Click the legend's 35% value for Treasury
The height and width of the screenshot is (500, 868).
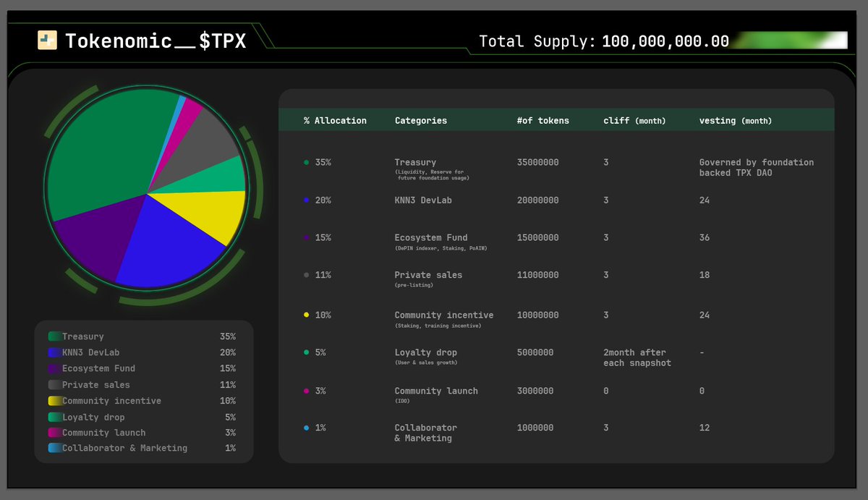coord(227,336)
